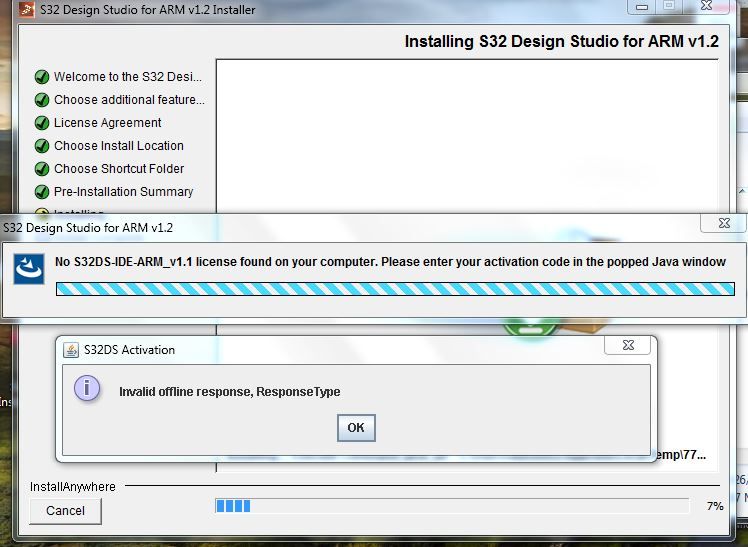This screenshot has width=748, height=547.
Task: Close the S32 Design Studio installer window
Action: coord(706,6)
